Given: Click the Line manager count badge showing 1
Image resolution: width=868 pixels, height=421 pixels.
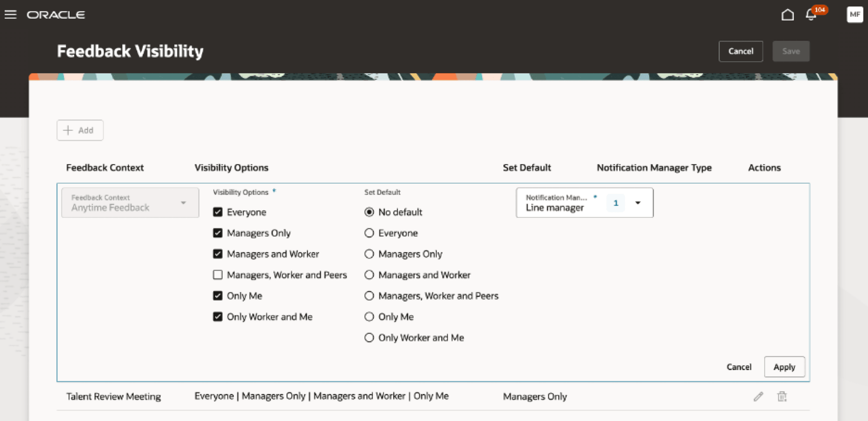Looking at the screenshot, I should click(615, 202).
